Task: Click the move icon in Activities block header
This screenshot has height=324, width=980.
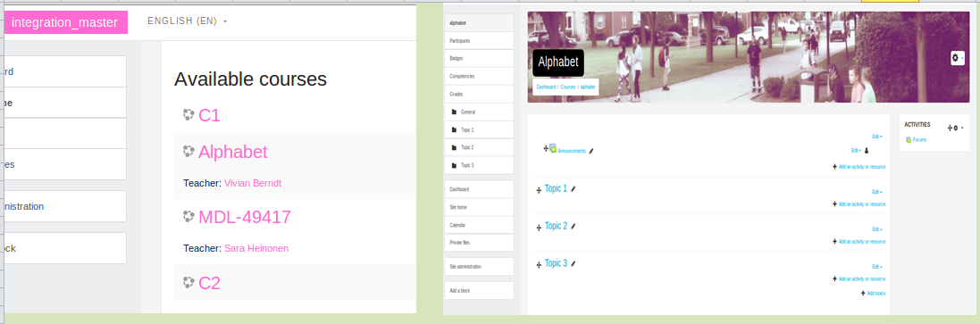Action: pos(950,128)
